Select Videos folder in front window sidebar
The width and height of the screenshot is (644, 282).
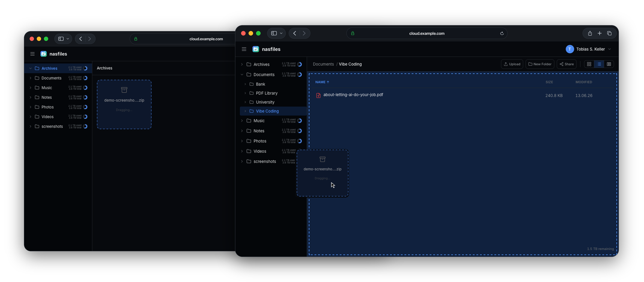271,151
